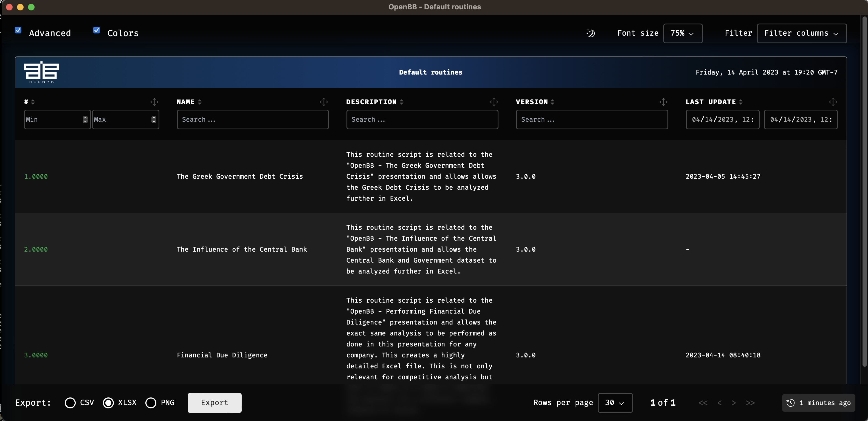Screen dimensions: 868x421
Task: Click the second LAST UPDATE date filter
Action: pos(801,120)
